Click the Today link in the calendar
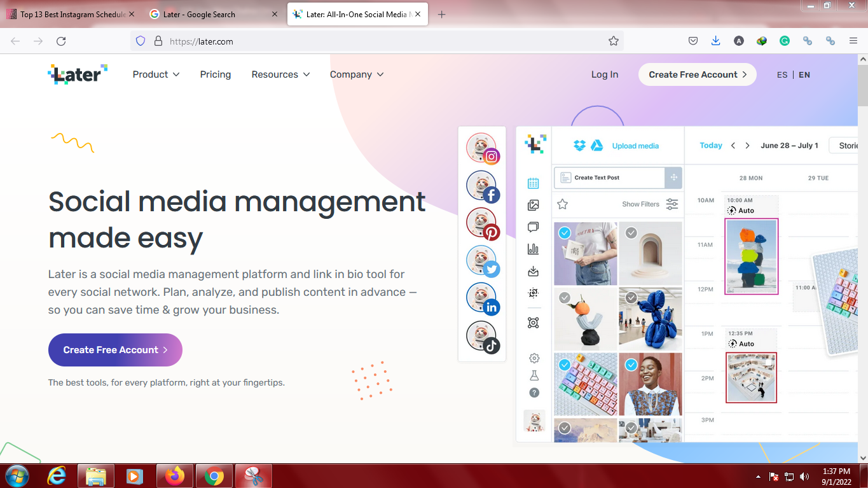The height and width of the screenshot is (488, 868). pos(711,146)
